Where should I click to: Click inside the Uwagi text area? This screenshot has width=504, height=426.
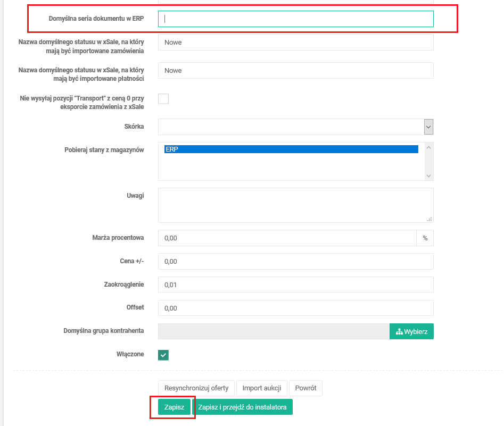(x=295, y=205)
